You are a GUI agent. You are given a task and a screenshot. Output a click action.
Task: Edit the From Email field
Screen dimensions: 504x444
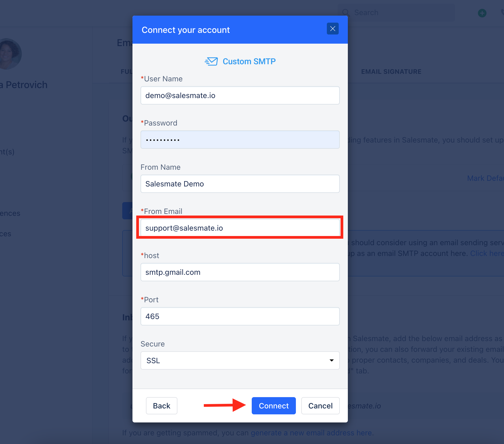[240, 228]
